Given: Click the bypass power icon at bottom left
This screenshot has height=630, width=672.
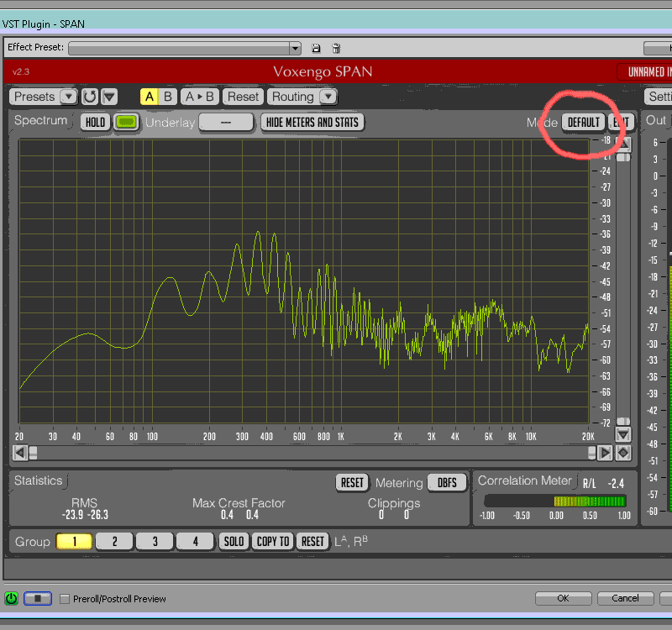Looking at the screenshot, I should (12, 598).
